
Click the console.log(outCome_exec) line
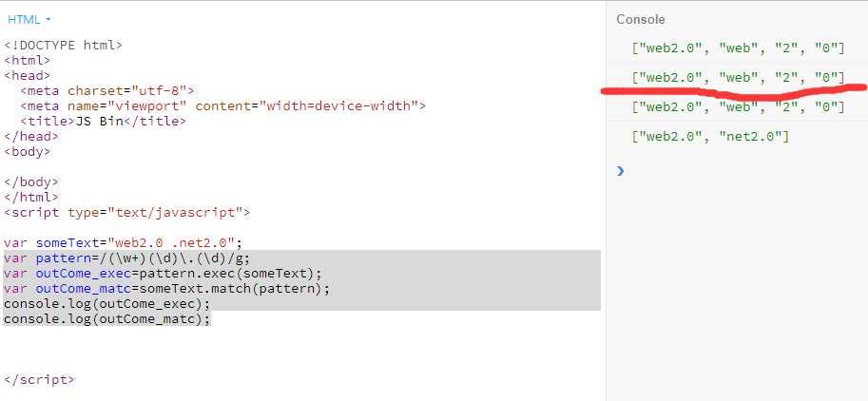pyautogui.click(x=107, y=304)
